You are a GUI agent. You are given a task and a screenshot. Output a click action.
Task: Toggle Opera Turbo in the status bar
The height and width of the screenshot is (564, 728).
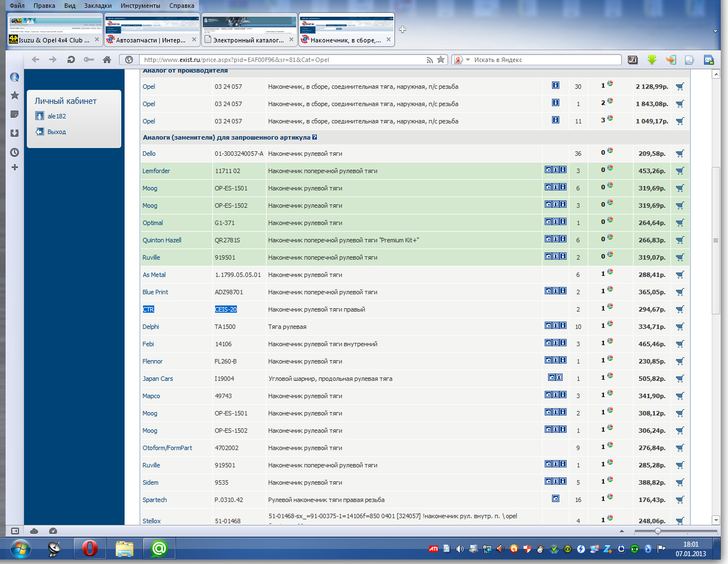point(53,531)
